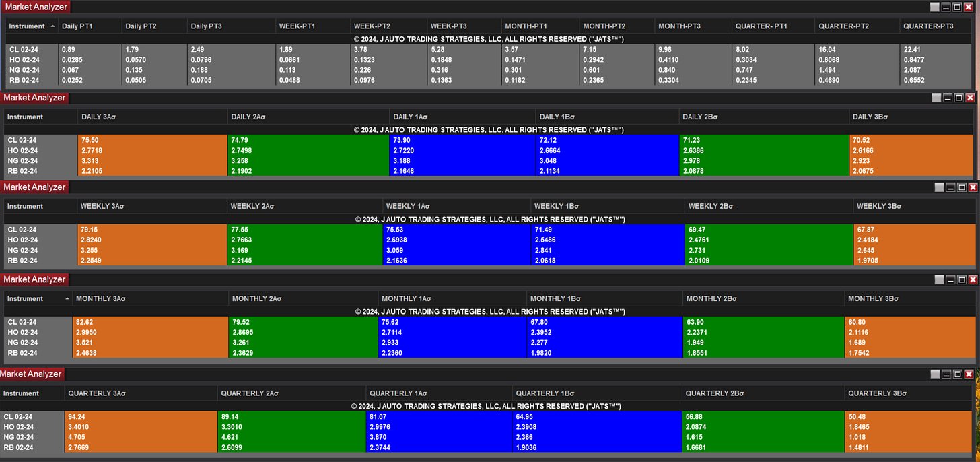This screenshot has width=980, height=462.
Task: Select the MONTH-PT1 column header
Action: [x=541, y=26]
